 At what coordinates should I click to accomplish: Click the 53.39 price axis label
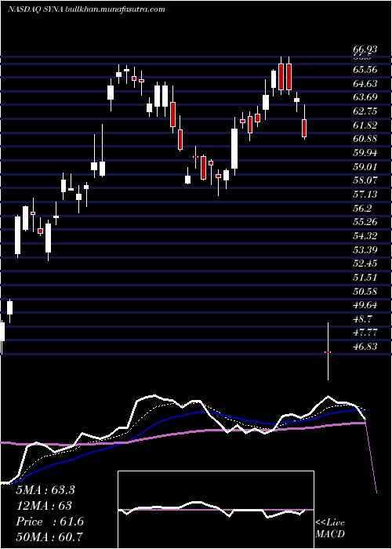pyautogui.click(x=365, y=249)
